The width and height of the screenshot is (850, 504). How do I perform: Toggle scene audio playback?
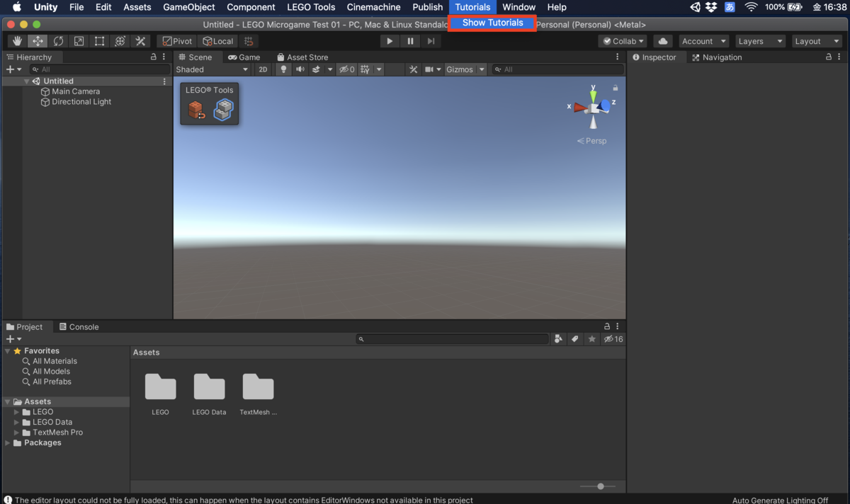pyautogui.click(x=300, y=69)
